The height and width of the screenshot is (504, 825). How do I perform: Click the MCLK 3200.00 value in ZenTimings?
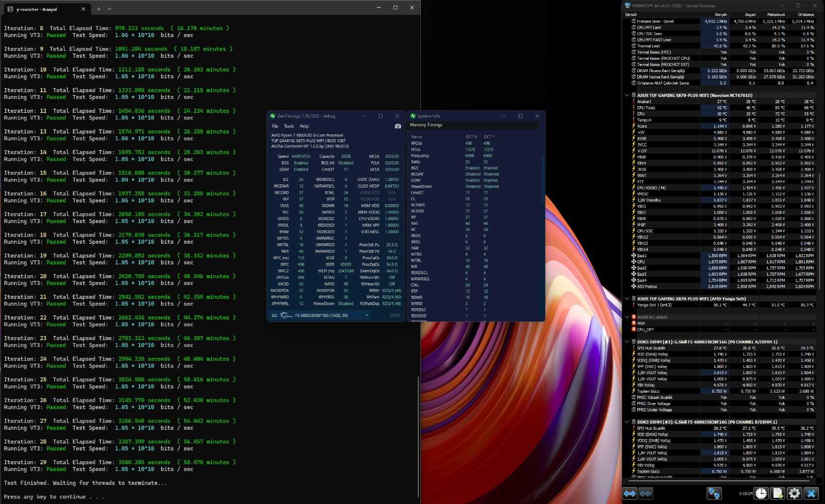click(x=392, y=156)
